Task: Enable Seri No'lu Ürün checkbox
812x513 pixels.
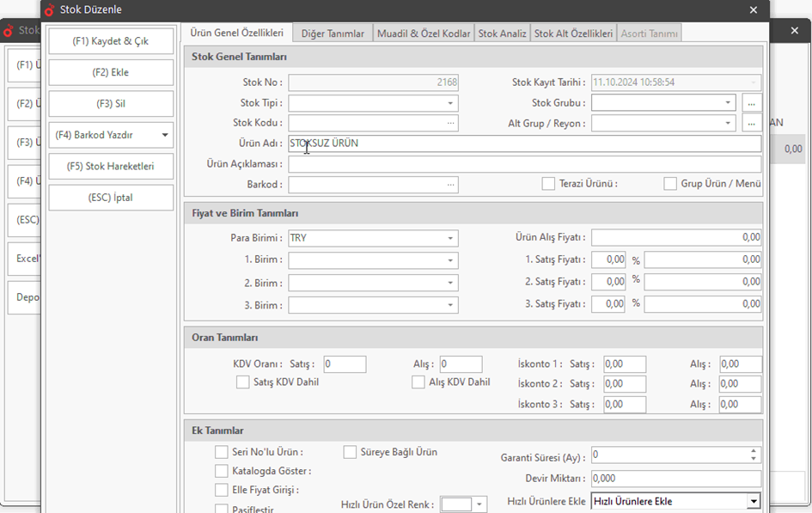Action: (x=221, y=452)
